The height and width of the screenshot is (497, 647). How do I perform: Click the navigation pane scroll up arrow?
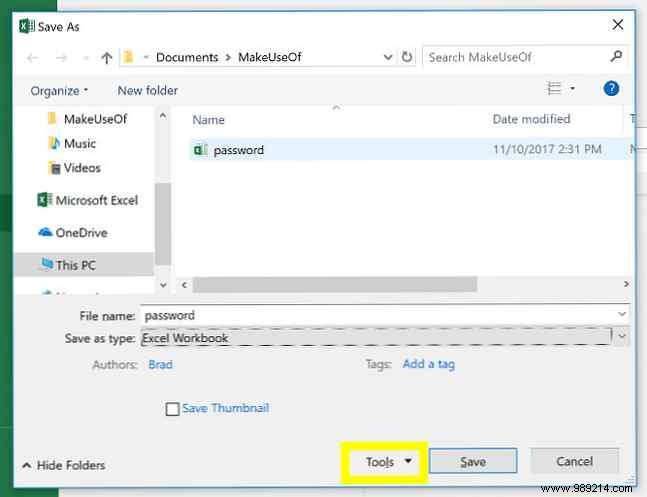coord(163,116)
